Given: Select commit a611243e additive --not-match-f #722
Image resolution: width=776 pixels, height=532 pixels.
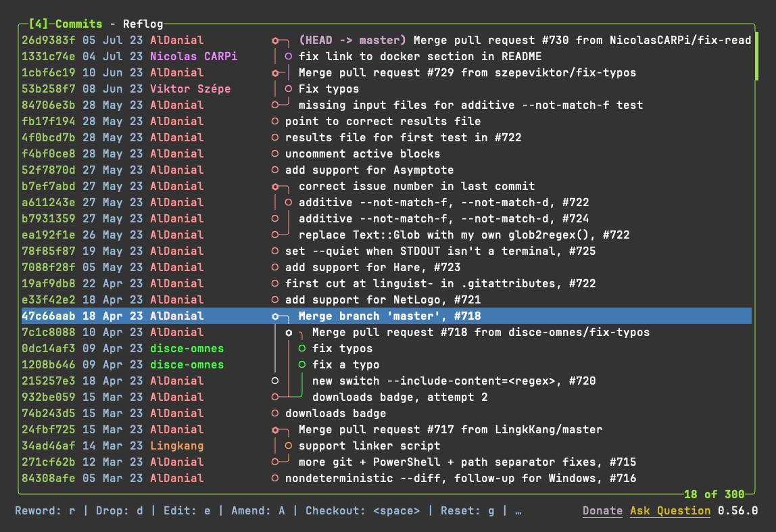Looking at the screenshot, I should 387,202.
